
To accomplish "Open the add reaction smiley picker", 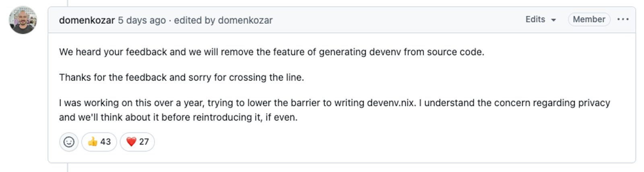I will pos(69,142).
